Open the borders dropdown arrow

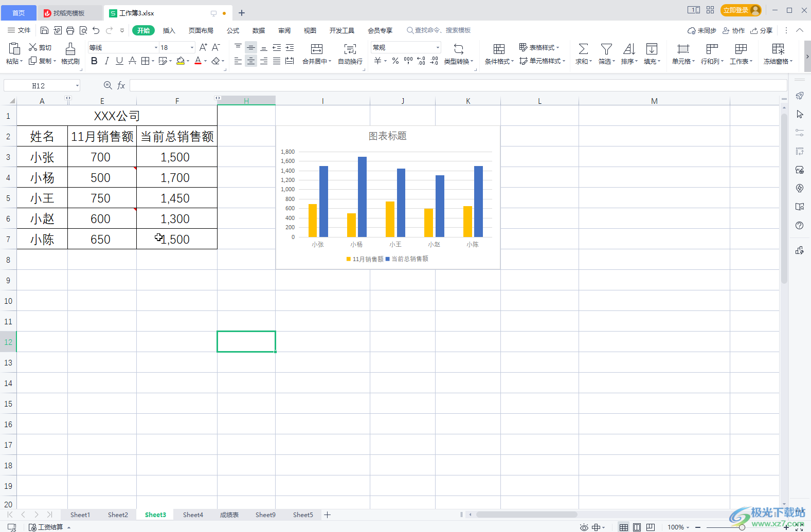click(x=153, y=61)
